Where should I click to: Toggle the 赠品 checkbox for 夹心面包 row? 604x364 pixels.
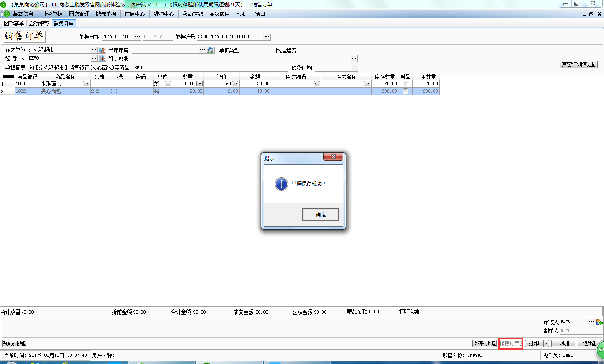(x=405, y=91)
